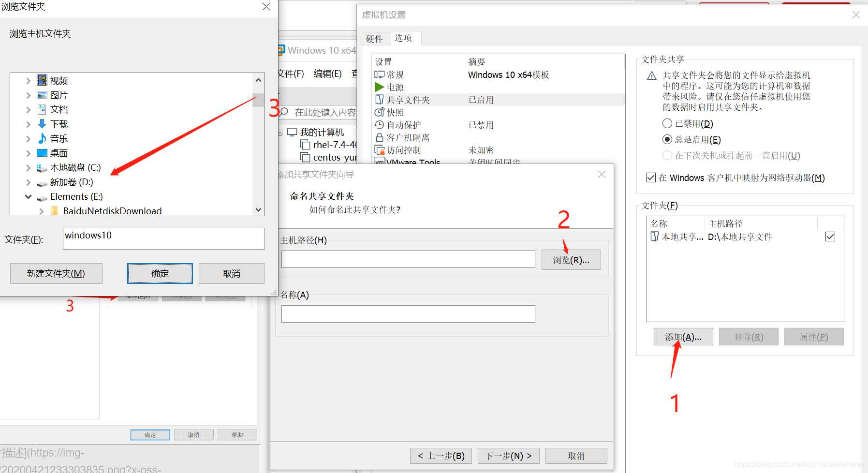
Task: Expand the BaiduNetdiskDownload folder node
Action: click(41, 211)
